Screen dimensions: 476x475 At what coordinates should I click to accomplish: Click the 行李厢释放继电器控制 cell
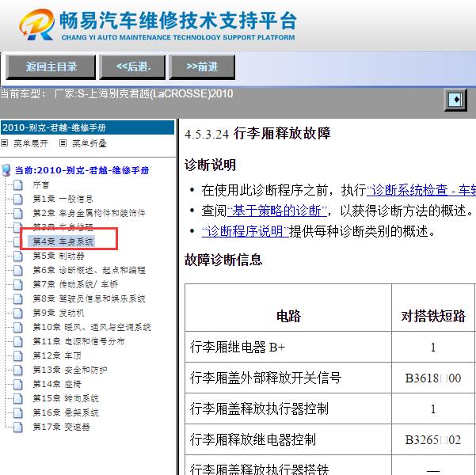point(288,439)
